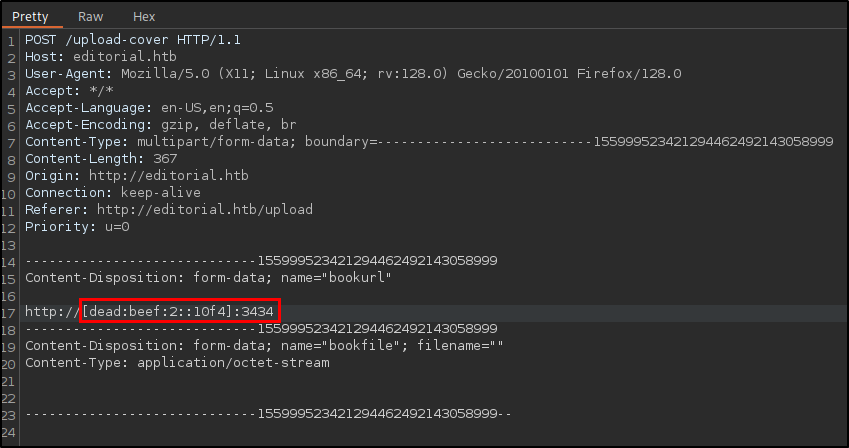Click the Content-Type multipart/form-data header

click(x=429, y=142)
